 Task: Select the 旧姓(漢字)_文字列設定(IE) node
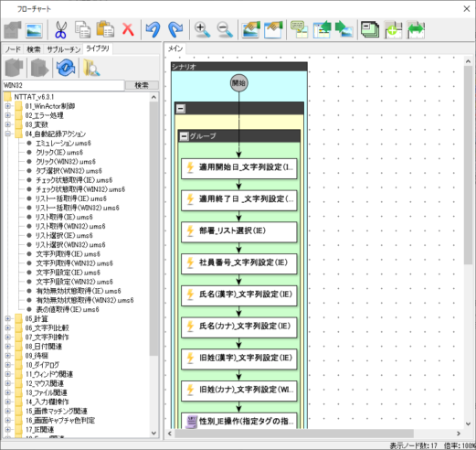click(238, 359)
